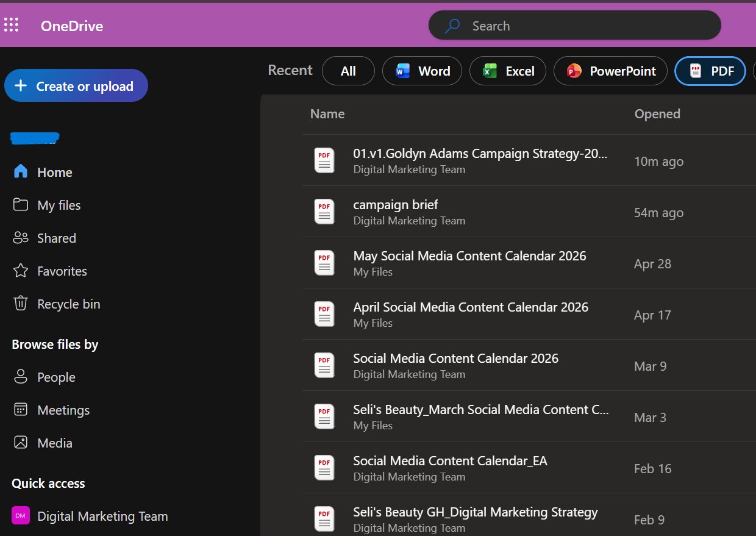The width and height of the screenshot is (756, 536).
Task: Click the 'Mar 9' opened date
Action: 650,366
